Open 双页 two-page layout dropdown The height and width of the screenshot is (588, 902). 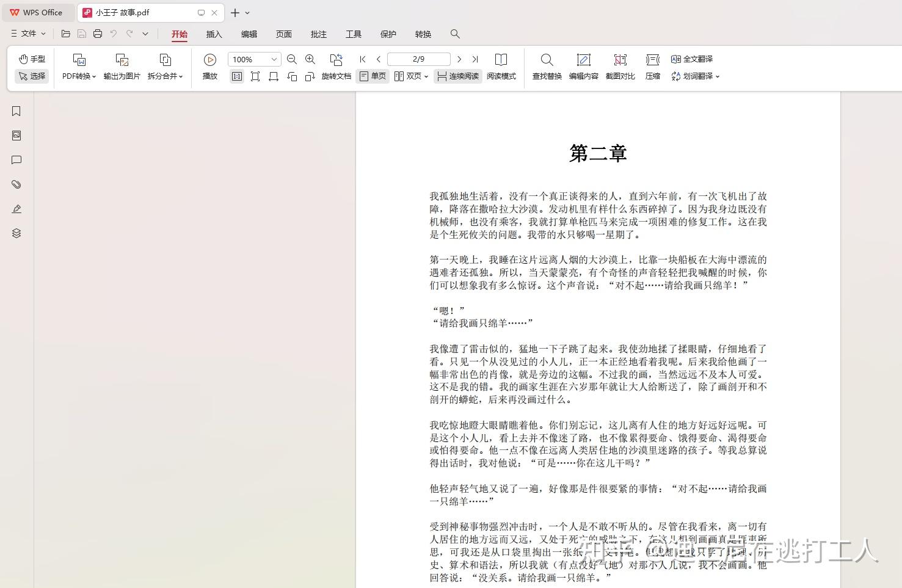(x=411, y=76)
